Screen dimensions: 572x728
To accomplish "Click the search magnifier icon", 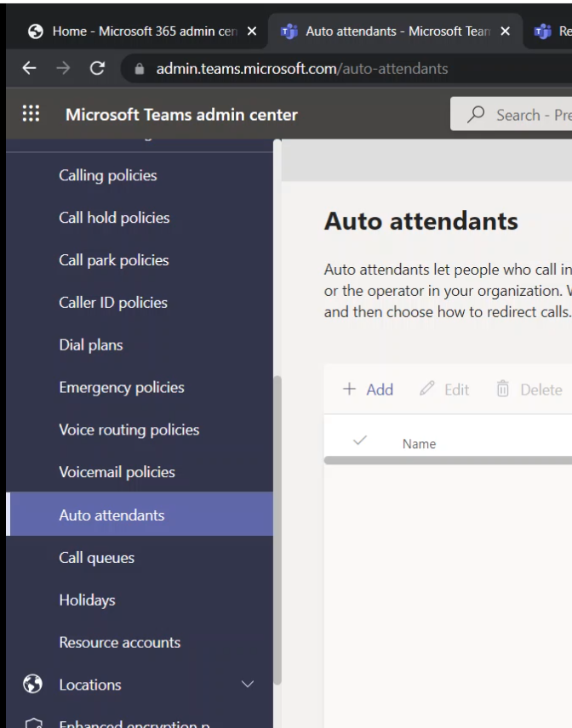I will 478,115.
